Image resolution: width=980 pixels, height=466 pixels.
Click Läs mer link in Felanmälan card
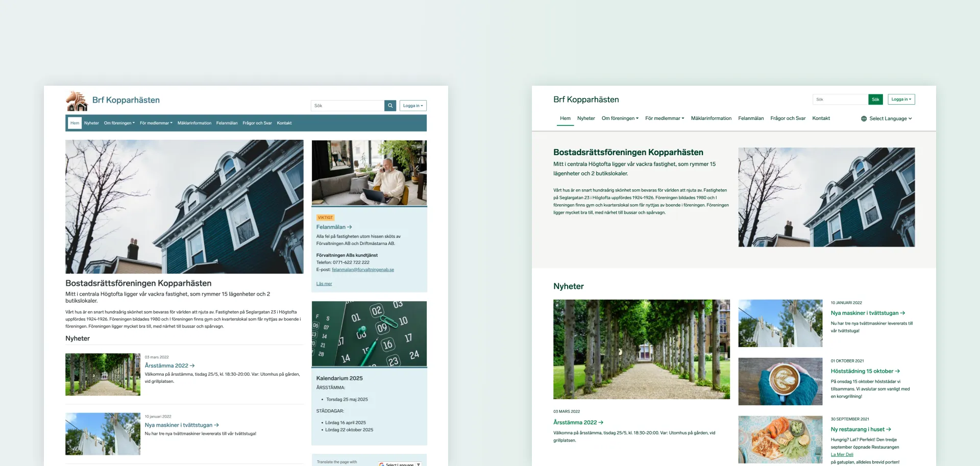324,284
